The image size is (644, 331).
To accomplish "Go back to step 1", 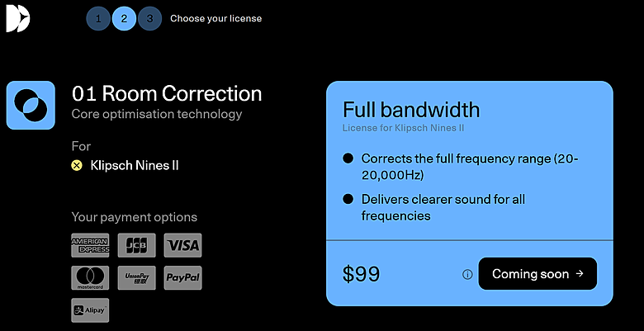I will 98,18.
